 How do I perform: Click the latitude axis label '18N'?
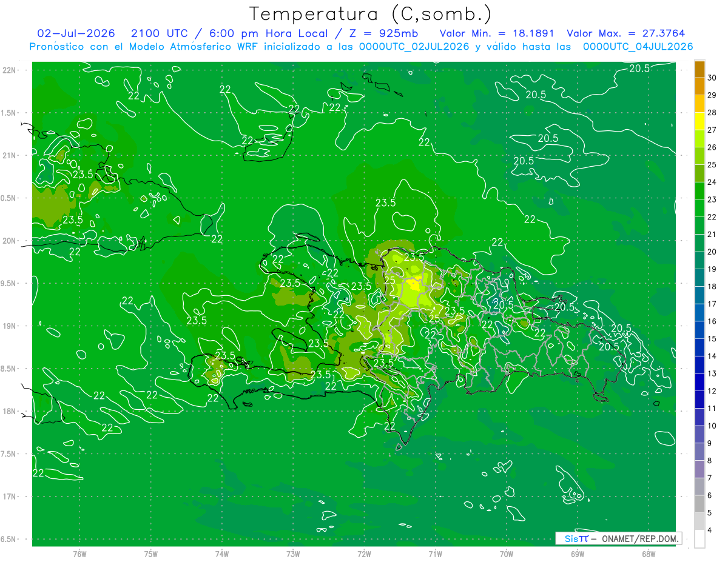pos(10,412)
